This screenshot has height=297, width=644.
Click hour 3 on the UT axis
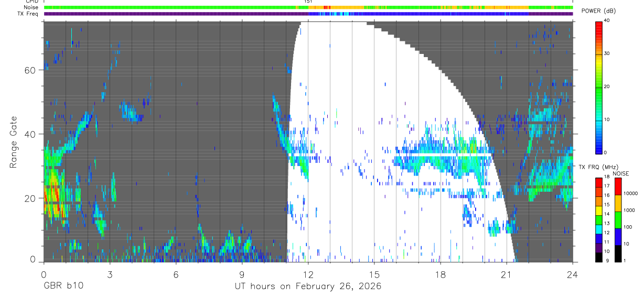pyautogui.click(x=110, y=274)
